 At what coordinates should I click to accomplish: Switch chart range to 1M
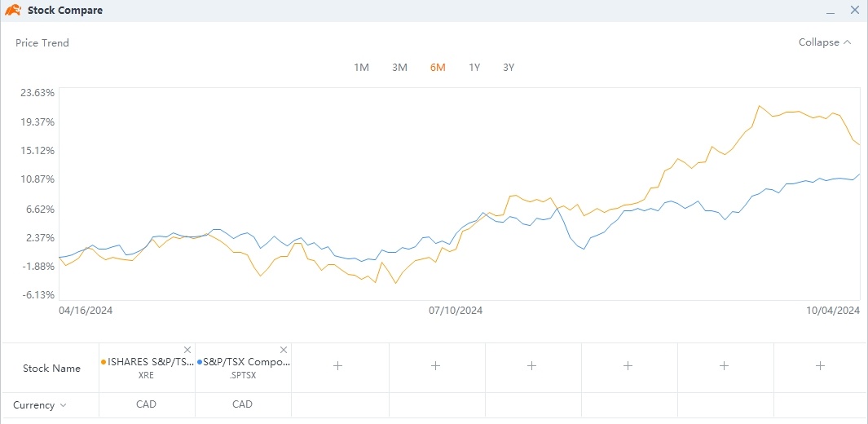click(x=362, y=68)
